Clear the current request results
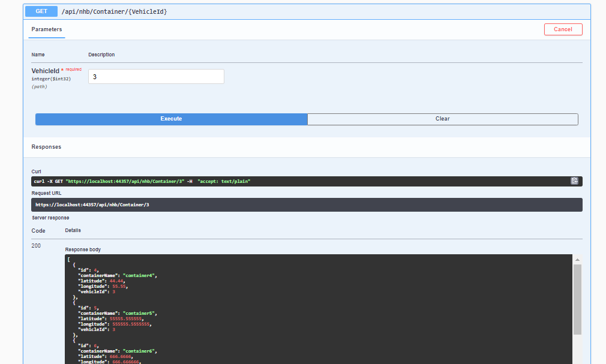The height and width of the screenshot is (364, 606). pos(442,119)
